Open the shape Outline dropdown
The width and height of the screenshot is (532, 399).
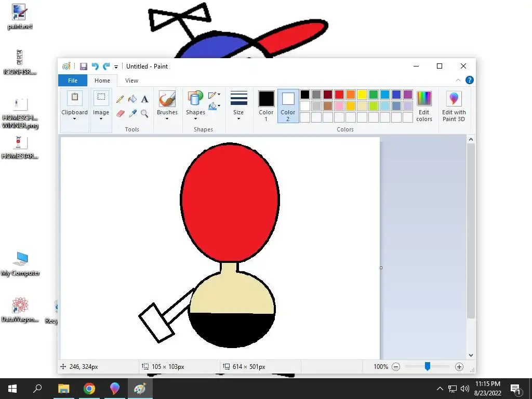coord(215,95)
